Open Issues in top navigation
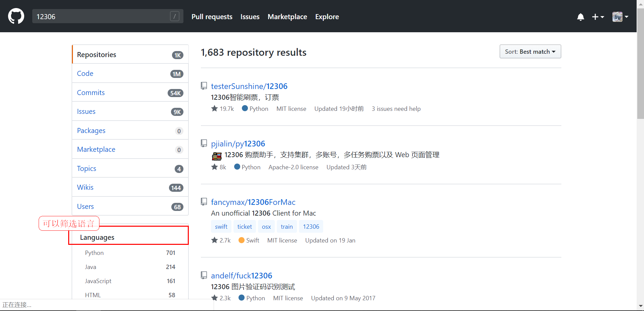The image size is (644, 311). (x=250, y=17)
